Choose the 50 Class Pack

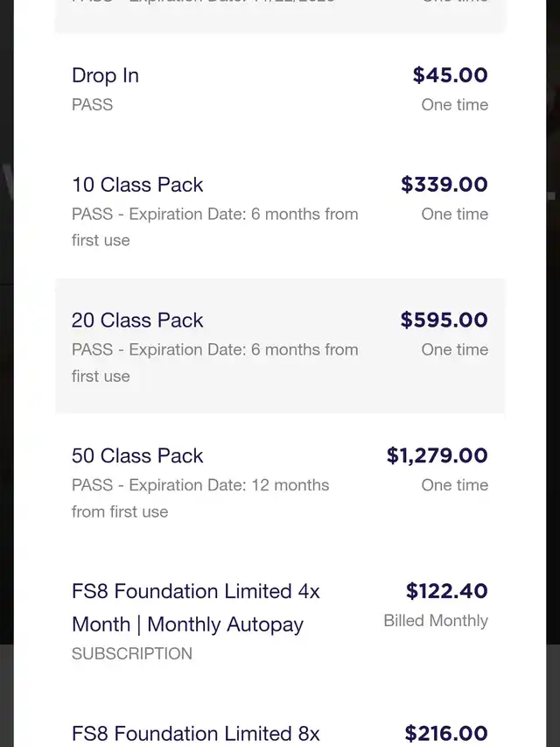coord(137,456)
